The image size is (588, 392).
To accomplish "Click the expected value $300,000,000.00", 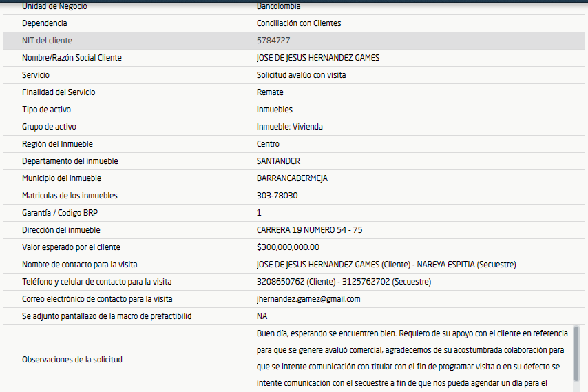I will (x=288, y=247).
